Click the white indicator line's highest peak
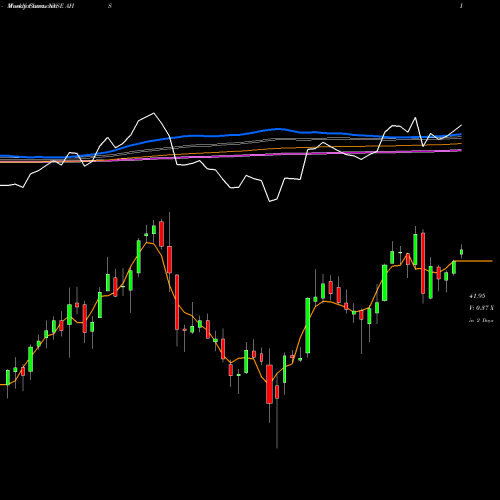This screenshot has width=500, height=500. (153, 114)
